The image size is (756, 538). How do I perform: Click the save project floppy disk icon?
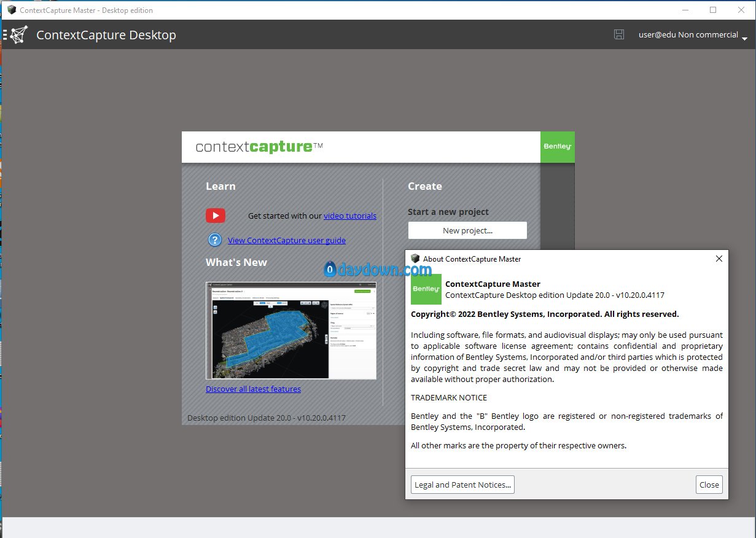click(619, 35)
